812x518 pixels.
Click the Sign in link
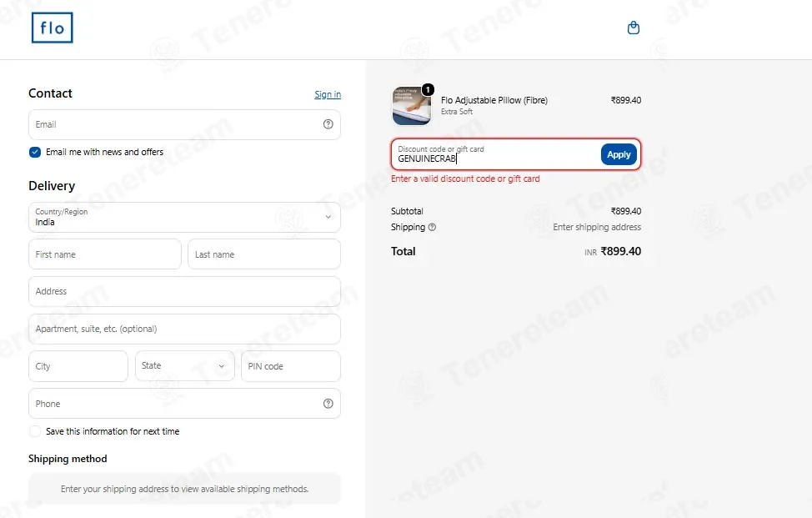[x=328, y=94]
